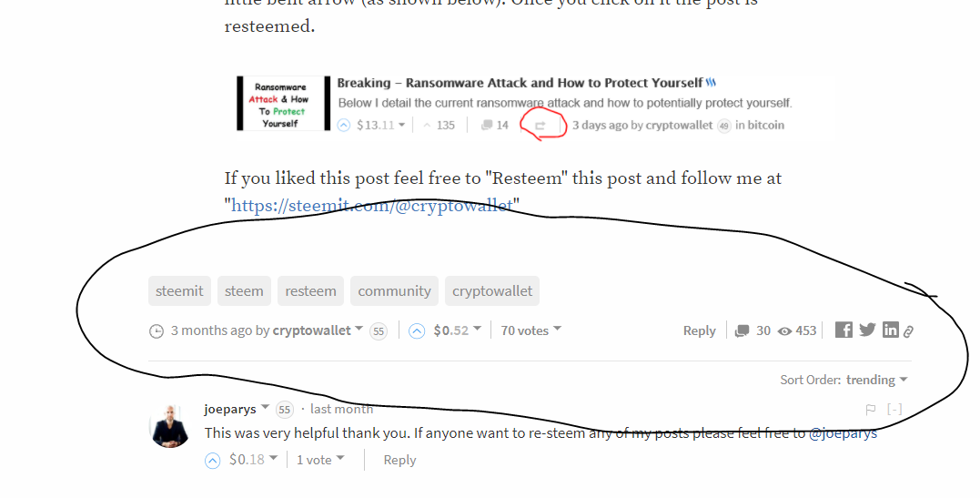Open the community tag

click(394, 291)
